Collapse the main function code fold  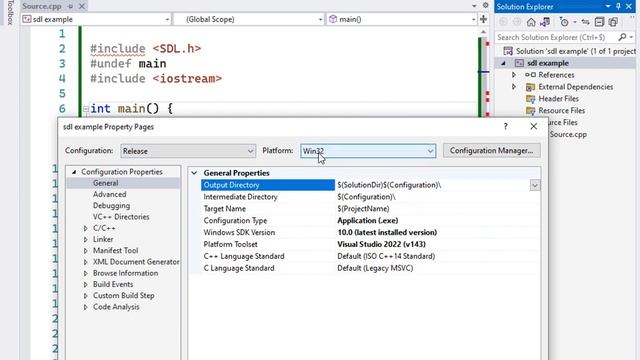[85, 109]
